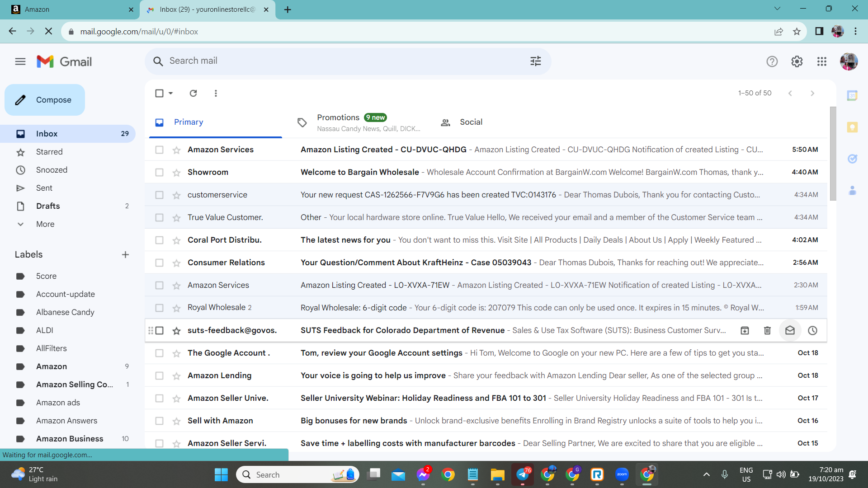Open the Windows Start menu
Viewport: 868px width, 488px height.
221,474
